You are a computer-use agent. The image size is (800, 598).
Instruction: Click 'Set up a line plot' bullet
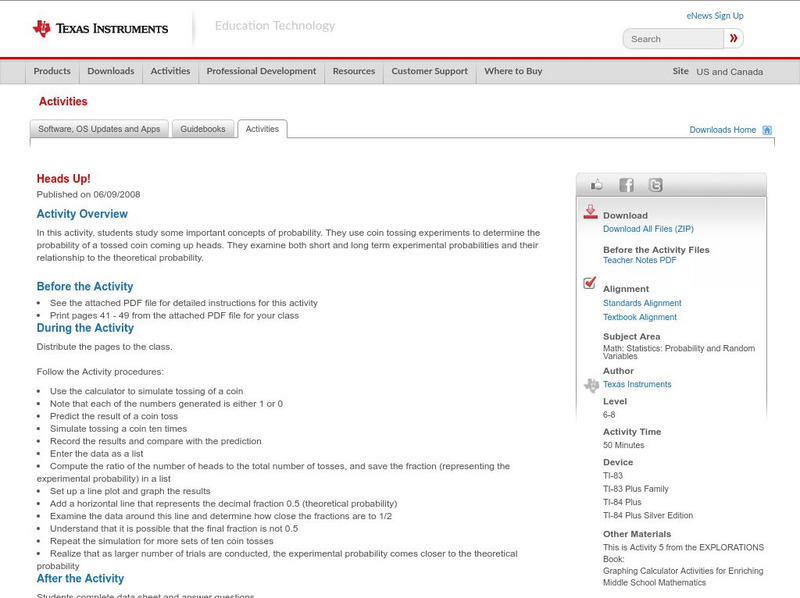click(130, 491)
